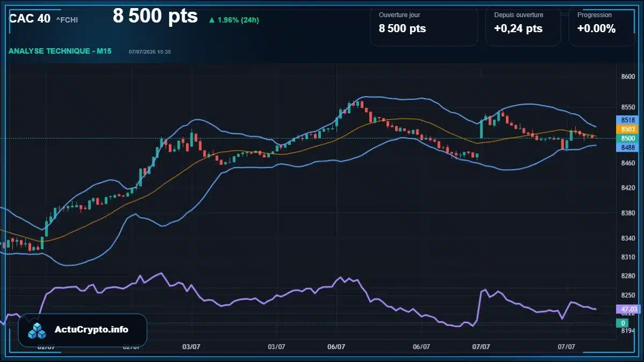Image resolution: width=644 pixels, height=362 pixels.
Task: Click the 8310 price axis label
Action: coord(628,257)
